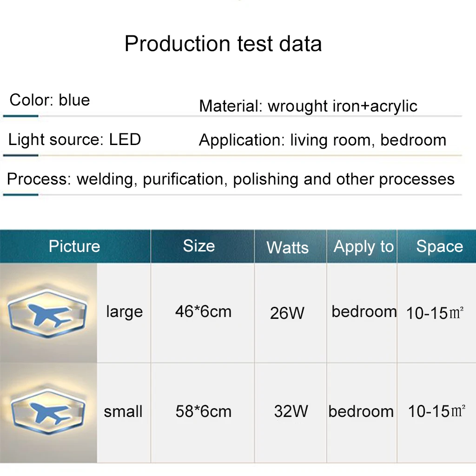Click the "Process: welding, purification" line

(x=231, y=179)
